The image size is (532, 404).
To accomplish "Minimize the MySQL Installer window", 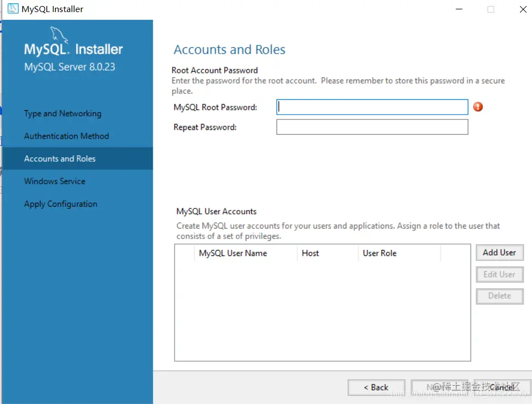I will click(459, 9).
